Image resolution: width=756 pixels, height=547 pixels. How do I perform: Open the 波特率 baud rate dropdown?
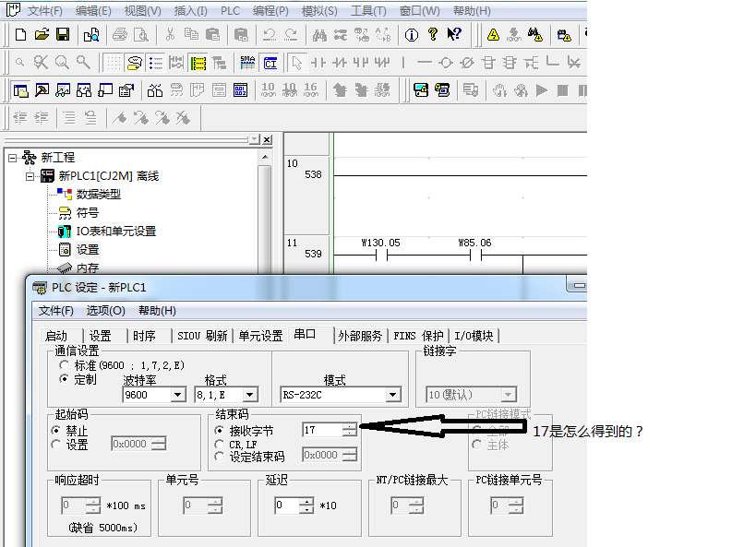[x=179, y=395]
